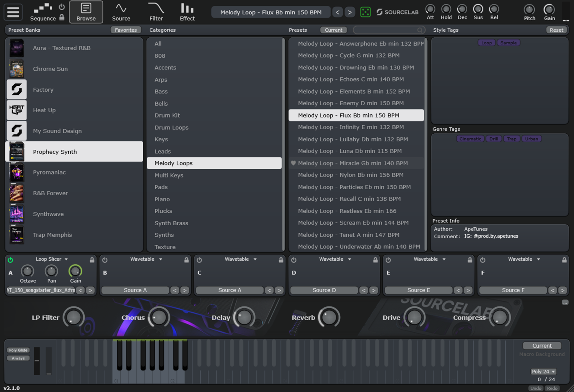Screen dimensions: 574x392
Task: Open the Poly Glide mode dropdown
Action: coord(18,350)
